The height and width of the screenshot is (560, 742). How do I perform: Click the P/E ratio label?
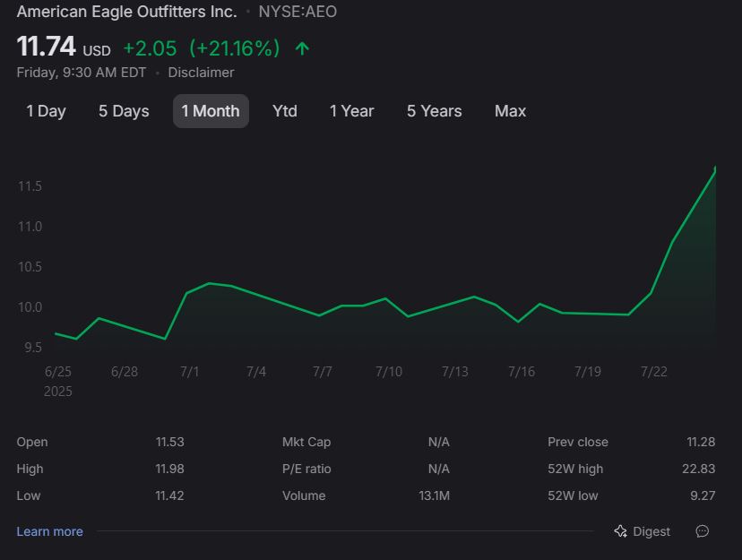point(306,469)
